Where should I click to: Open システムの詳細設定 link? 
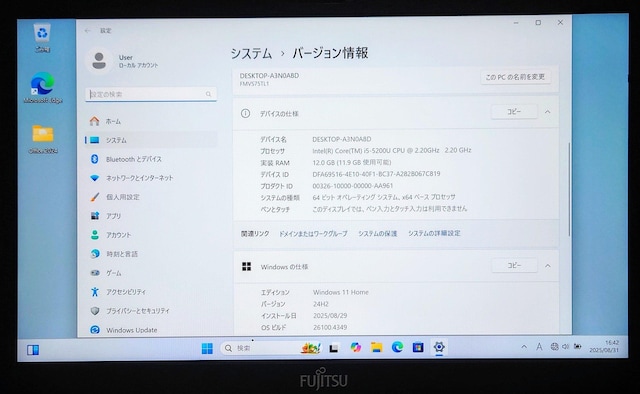(434, 233)
